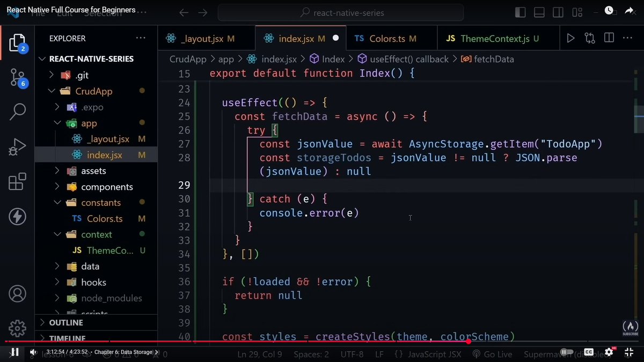Open Chapter 6: Data Storage chapter link
Screen dimensions: 644x362
click(127, 352)
